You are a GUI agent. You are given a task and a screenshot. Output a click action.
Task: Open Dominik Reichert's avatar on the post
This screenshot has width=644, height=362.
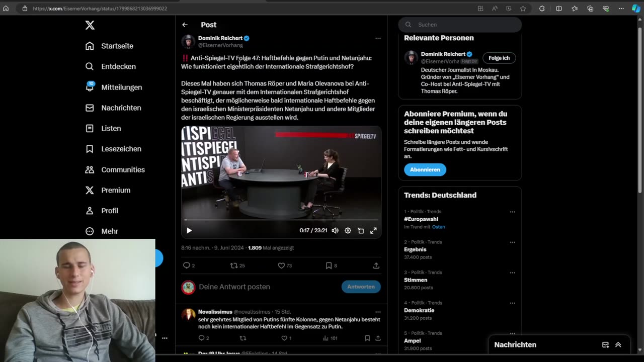coord(188,41)
